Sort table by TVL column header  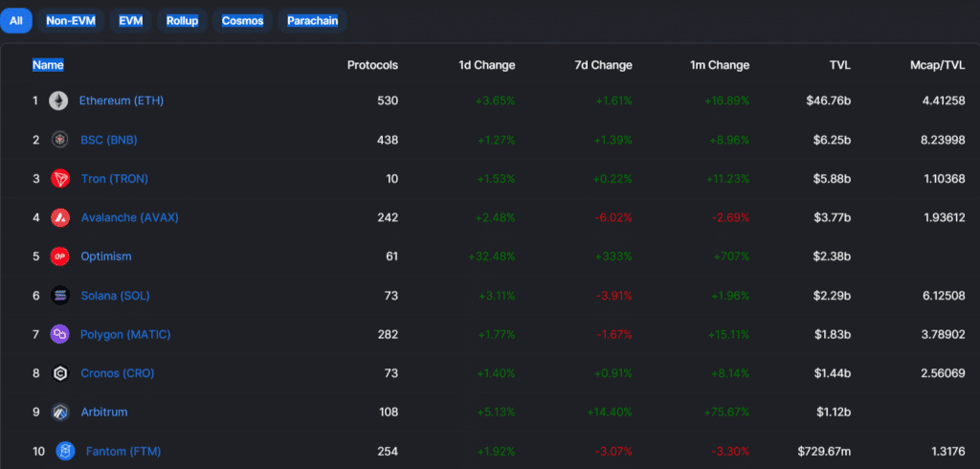click(840, 65)
